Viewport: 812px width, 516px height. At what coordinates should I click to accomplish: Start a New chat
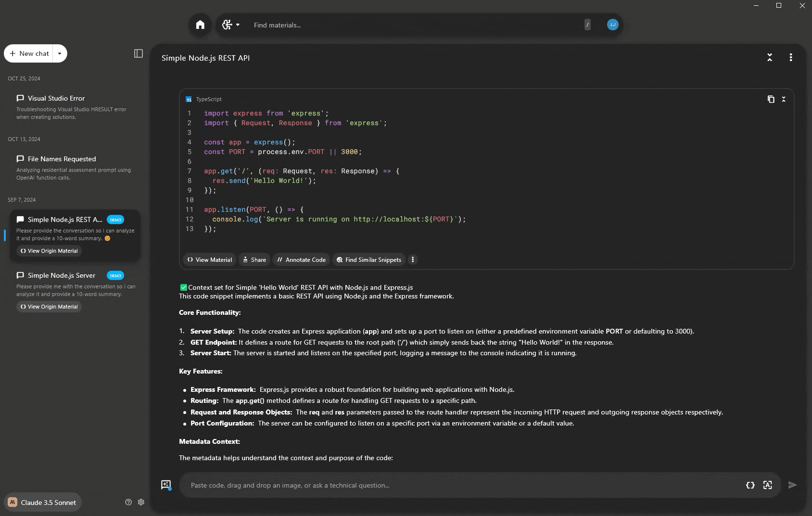click(29, 53)
